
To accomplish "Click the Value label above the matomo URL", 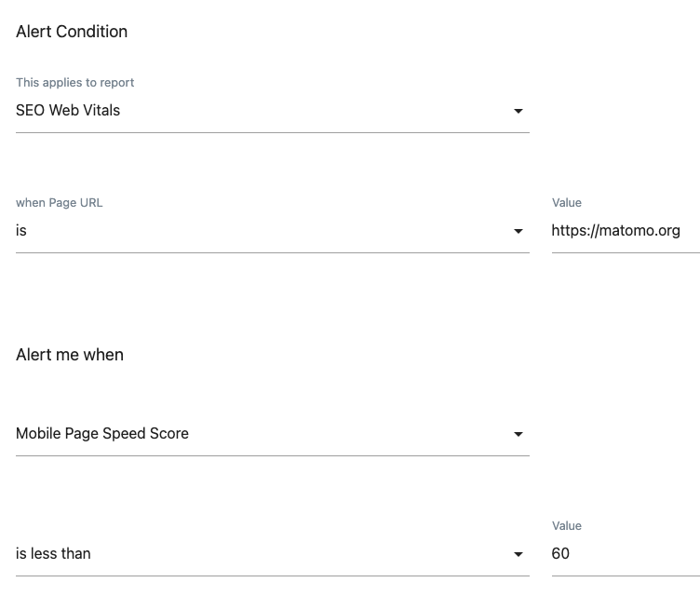I will [566, 203].
